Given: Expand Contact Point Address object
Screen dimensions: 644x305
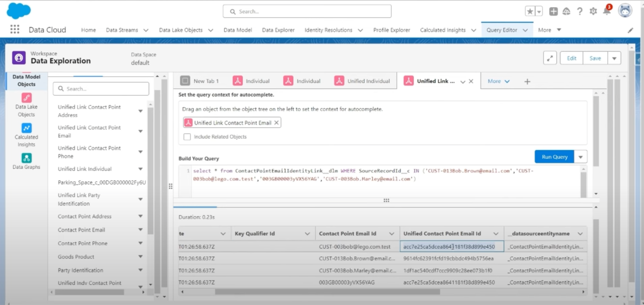Looking at the screenshot, I should click(x=140, y=216).
